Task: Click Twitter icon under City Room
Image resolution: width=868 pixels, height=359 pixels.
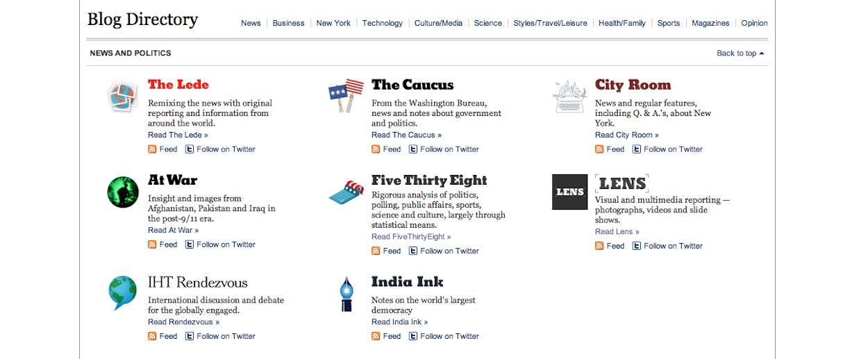Action: pyautogui.click(x=637, y=149)
